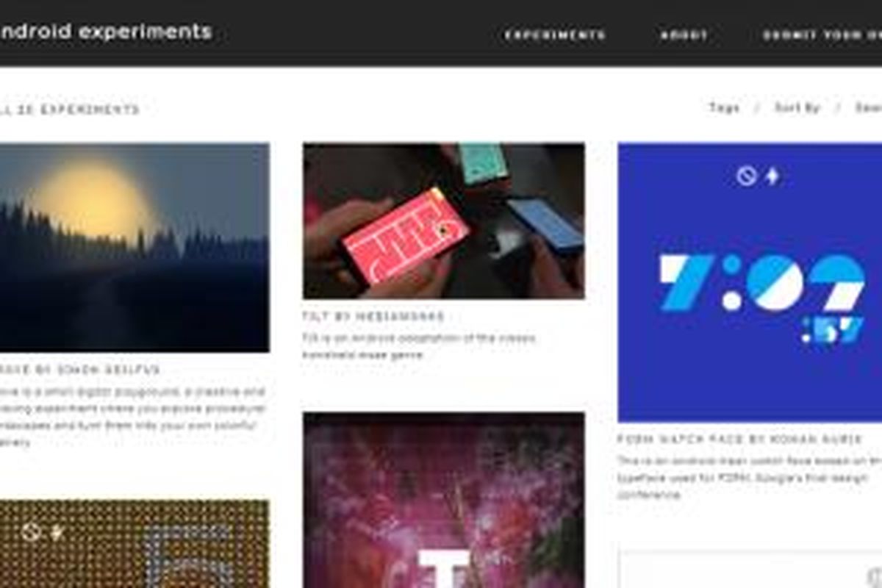This screenshot has height=588, width=882.
Task: Click the All Experiments count heading
Action: 70,110
